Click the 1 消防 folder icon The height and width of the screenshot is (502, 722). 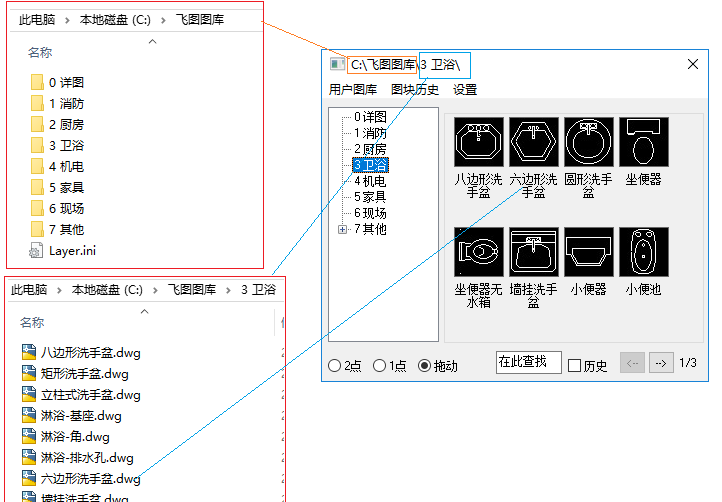pyautogui.click(x=37, y=104)
